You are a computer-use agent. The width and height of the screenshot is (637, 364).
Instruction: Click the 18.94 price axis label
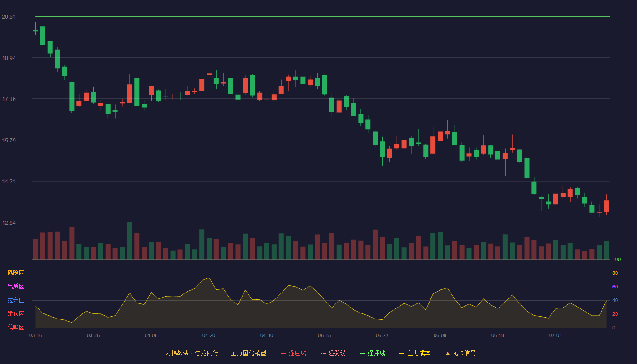(9, 58)
